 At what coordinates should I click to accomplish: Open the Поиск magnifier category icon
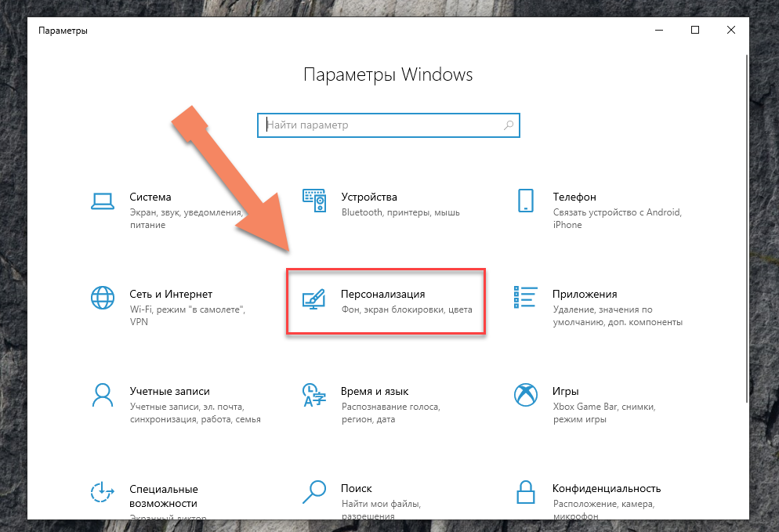pyautogui.click(x=314, y=492)
